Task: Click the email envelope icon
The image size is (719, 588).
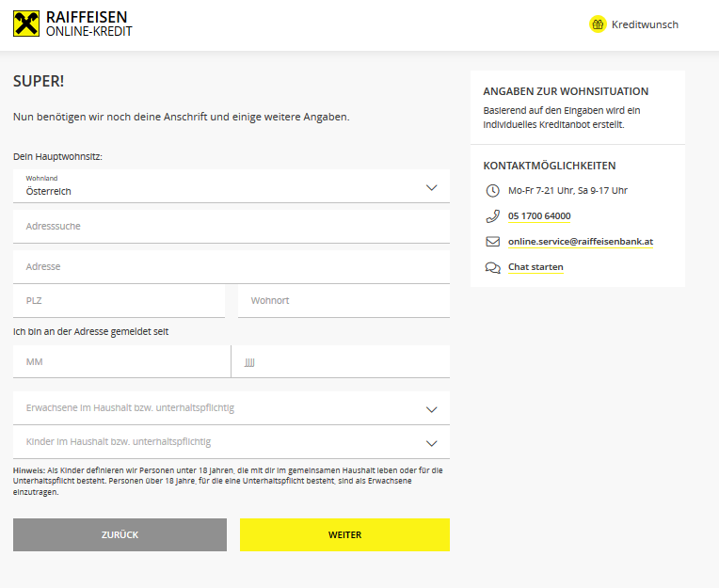Action: point(492,242)
